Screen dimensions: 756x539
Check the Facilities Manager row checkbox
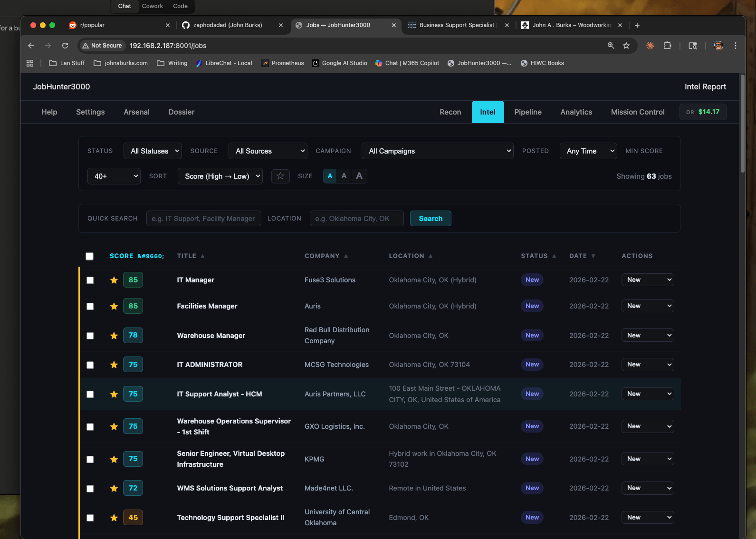pos(90,307)
